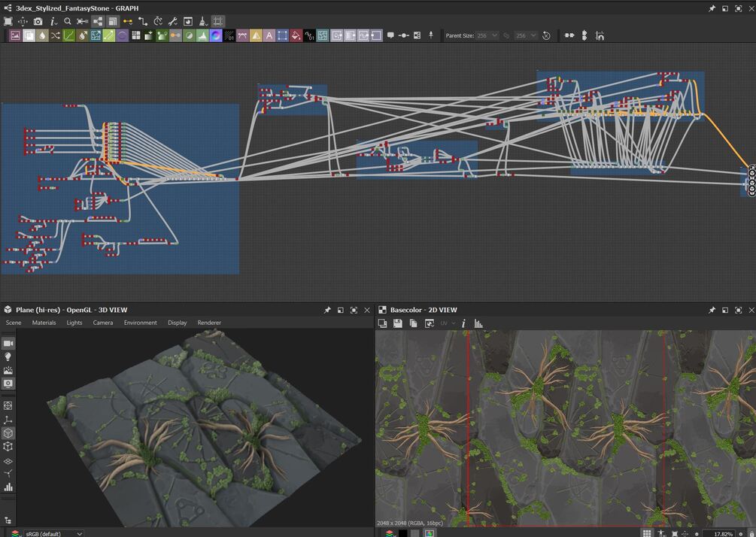The height and width of the screenshot is (537, 756).
Task: Click the black channel swatch below 2D view
Action: pyautogui.click(x=402, y=533)
